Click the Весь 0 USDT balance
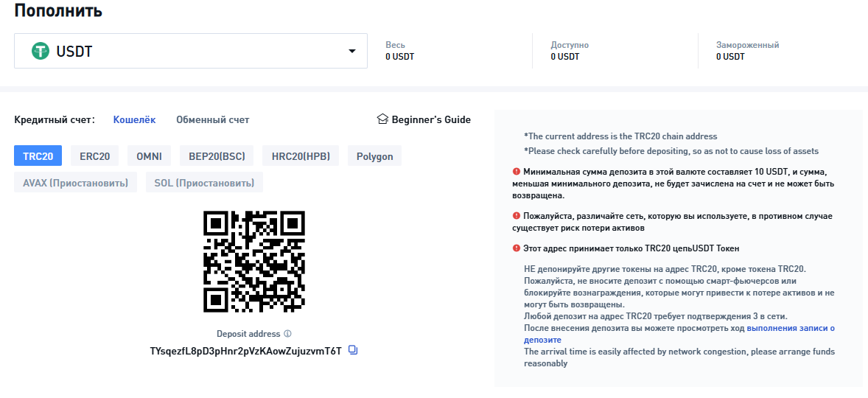Image resolution: width=868 pixels, height=398 pixels. [x=399, y=51]
